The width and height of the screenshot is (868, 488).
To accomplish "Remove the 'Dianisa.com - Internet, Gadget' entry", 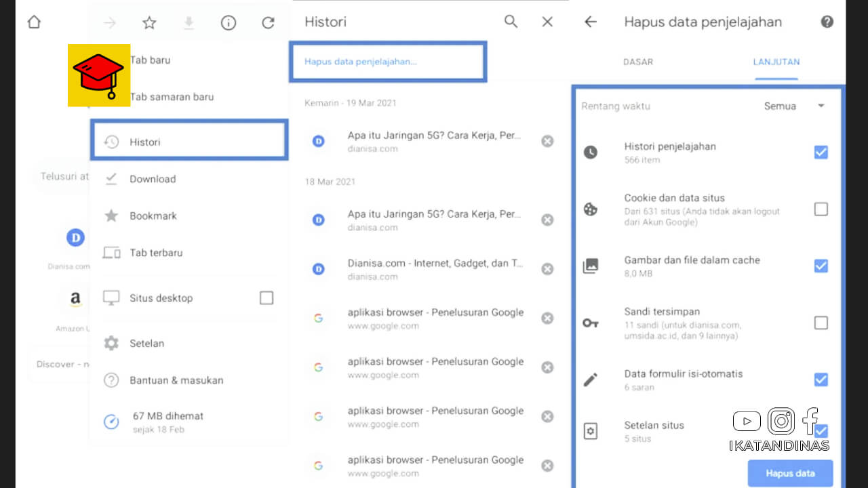I will pos(547,269).
